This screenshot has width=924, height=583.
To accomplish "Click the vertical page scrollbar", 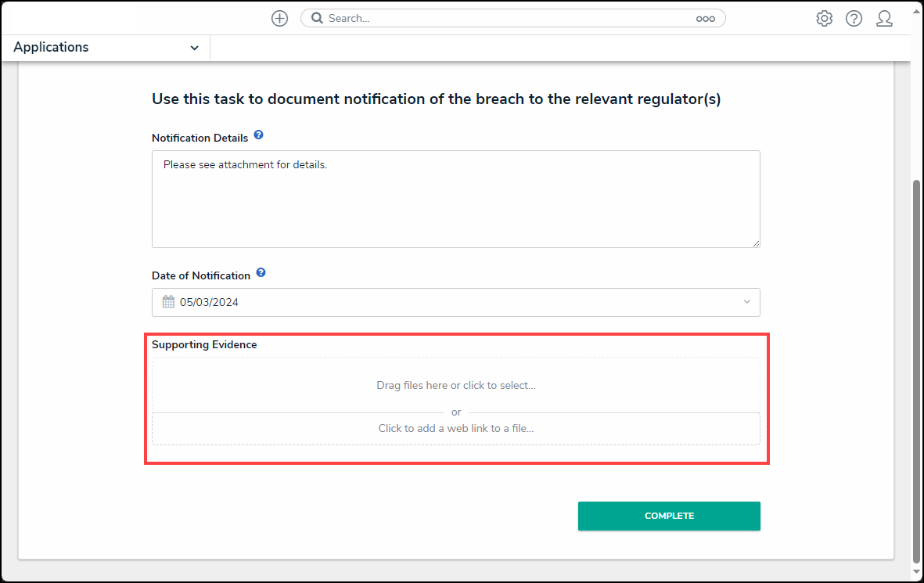I will pyautogui.click(x=916, y=368).
